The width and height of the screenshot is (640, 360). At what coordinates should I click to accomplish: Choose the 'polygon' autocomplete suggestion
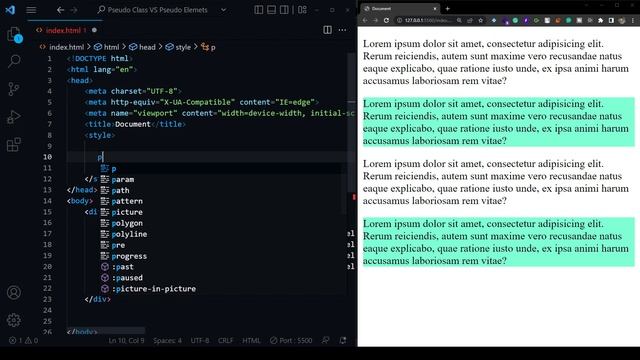point(222,223)
